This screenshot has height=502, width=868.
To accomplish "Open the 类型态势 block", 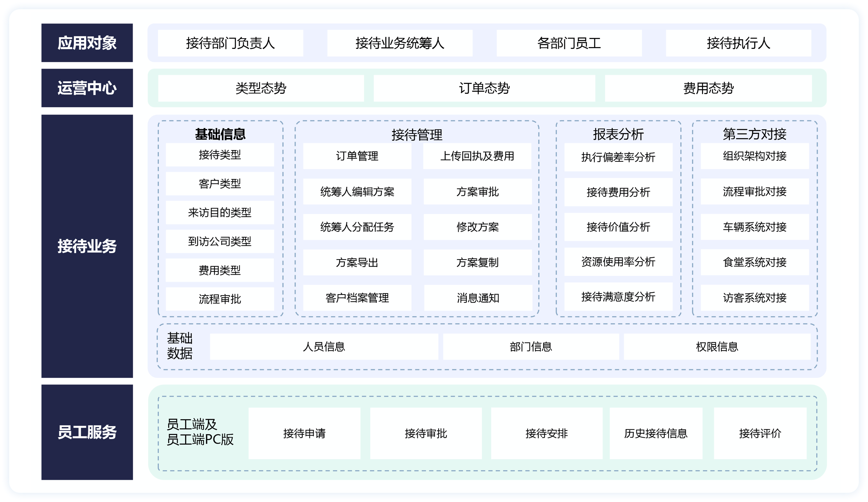I will click(261, 88).
